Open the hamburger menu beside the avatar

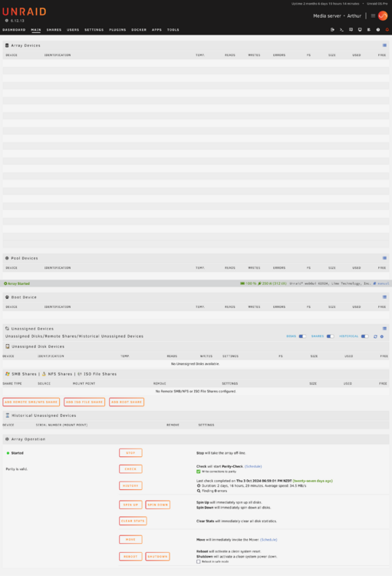click(x=373, y=16)
